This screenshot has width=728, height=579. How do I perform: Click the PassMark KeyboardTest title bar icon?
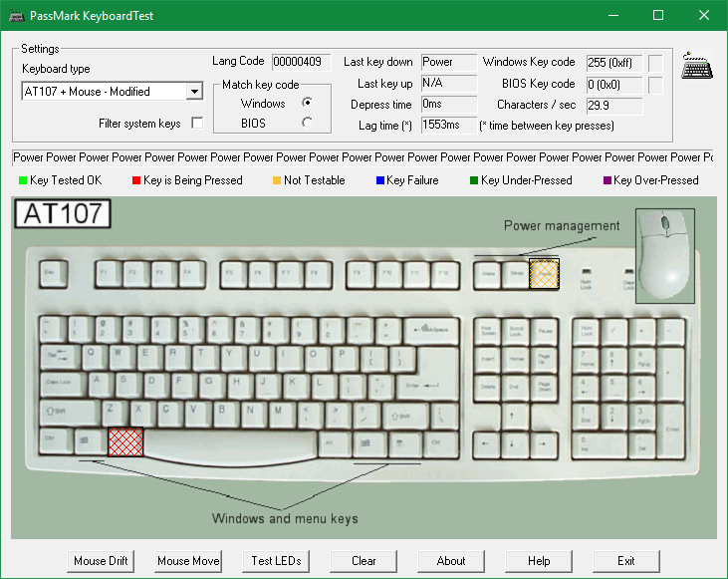17,16
